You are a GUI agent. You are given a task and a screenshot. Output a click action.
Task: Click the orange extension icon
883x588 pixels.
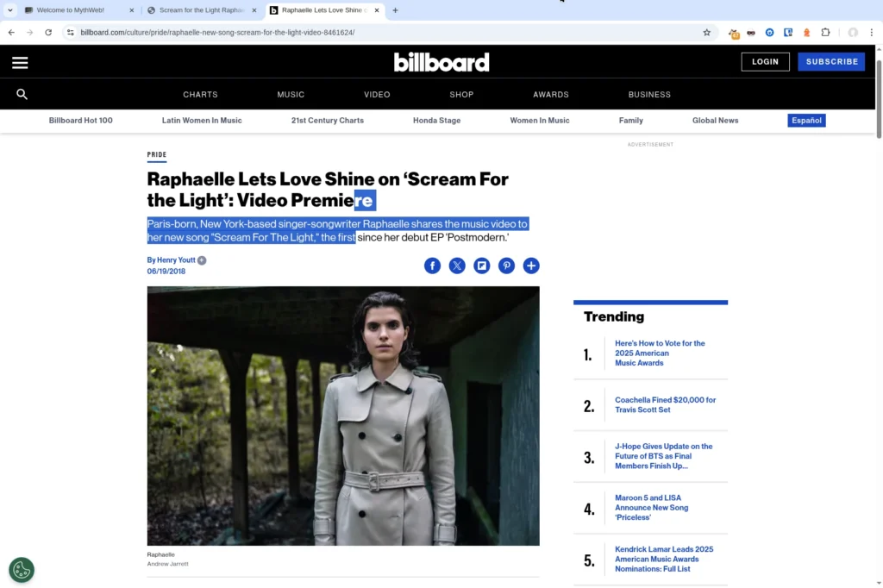click(807, 33)
